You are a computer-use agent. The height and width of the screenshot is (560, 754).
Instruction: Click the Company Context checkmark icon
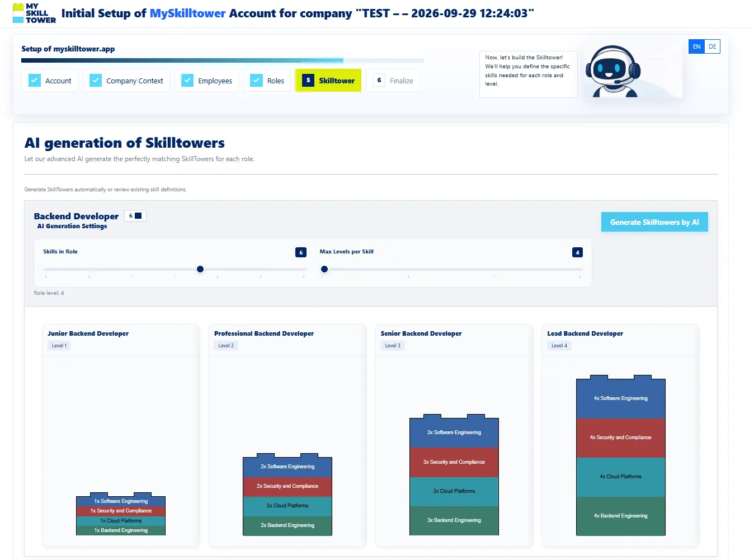point(96,81)
